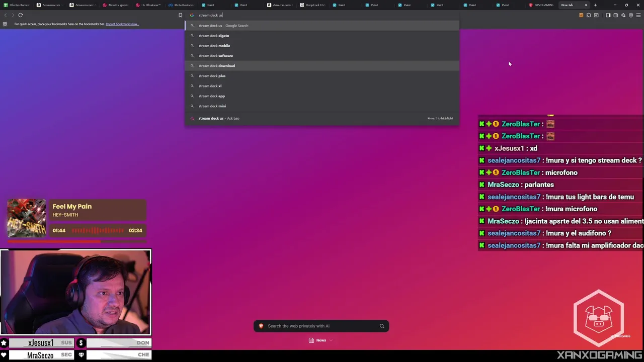Toggle the browser sidebar panel icon
This screenshot has width=644, height=362.
[608, 15]
